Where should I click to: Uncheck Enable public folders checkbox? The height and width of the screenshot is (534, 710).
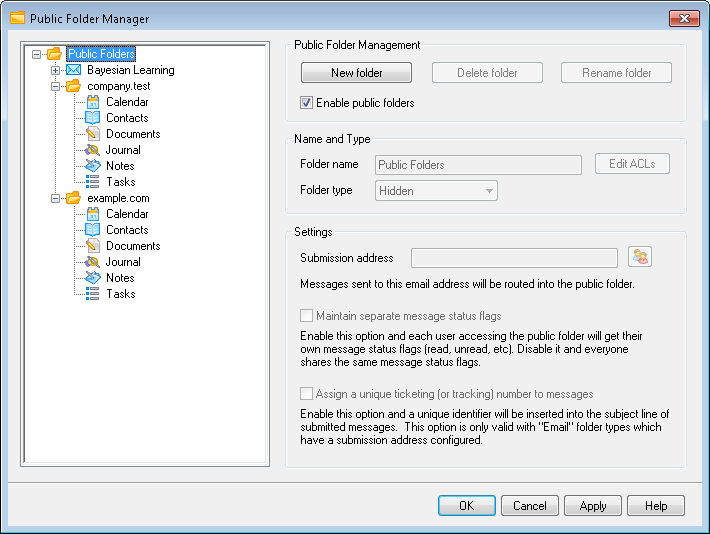point(307,102)
